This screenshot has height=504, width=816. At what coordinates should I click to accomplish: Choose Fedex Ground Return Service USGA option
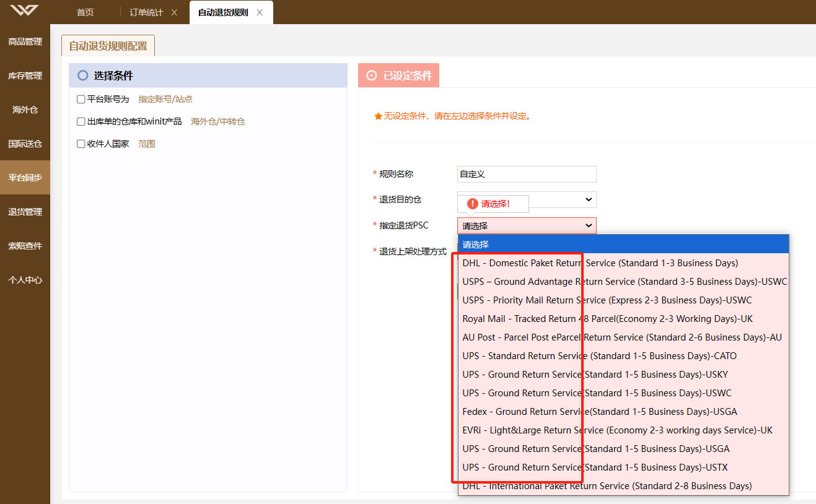point(623,411)
